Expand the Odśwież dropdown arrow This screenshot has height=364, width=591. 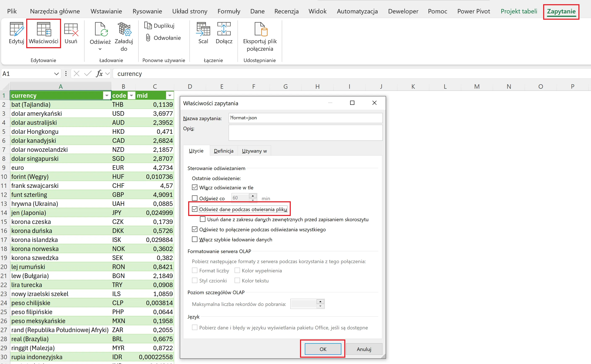[100, 49]
